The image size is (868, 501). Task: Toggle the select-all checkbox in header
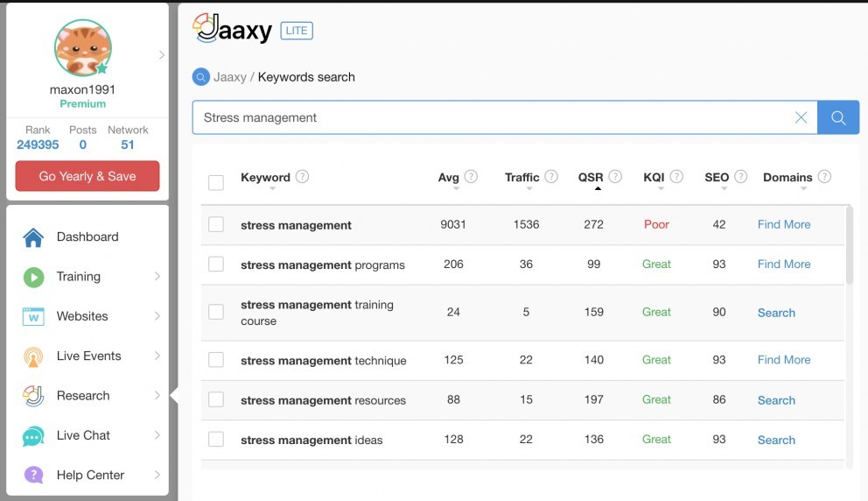click(x=216, y=182)
